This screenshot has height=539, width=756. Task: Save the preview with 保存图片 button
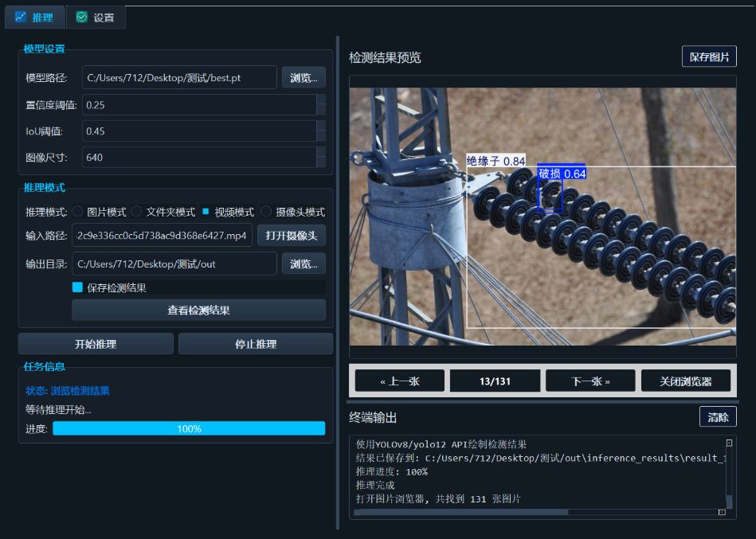[708, 56]
